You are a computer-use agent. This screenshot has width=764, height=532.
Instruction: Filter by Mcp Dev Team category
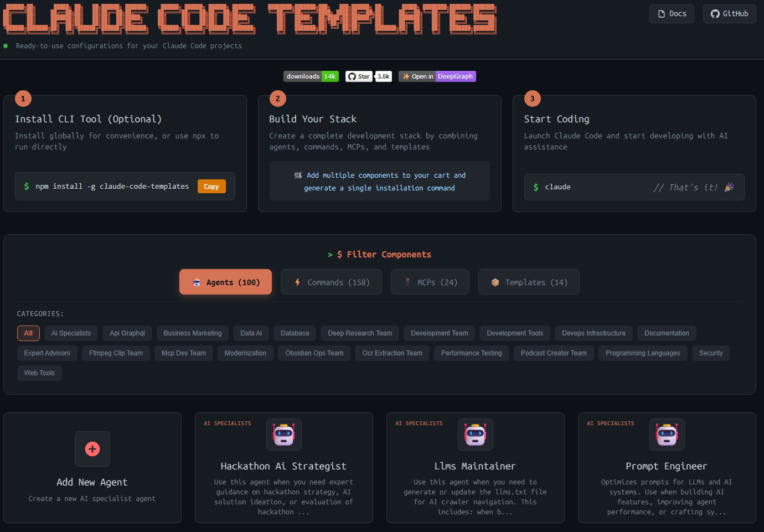[183, 353]
